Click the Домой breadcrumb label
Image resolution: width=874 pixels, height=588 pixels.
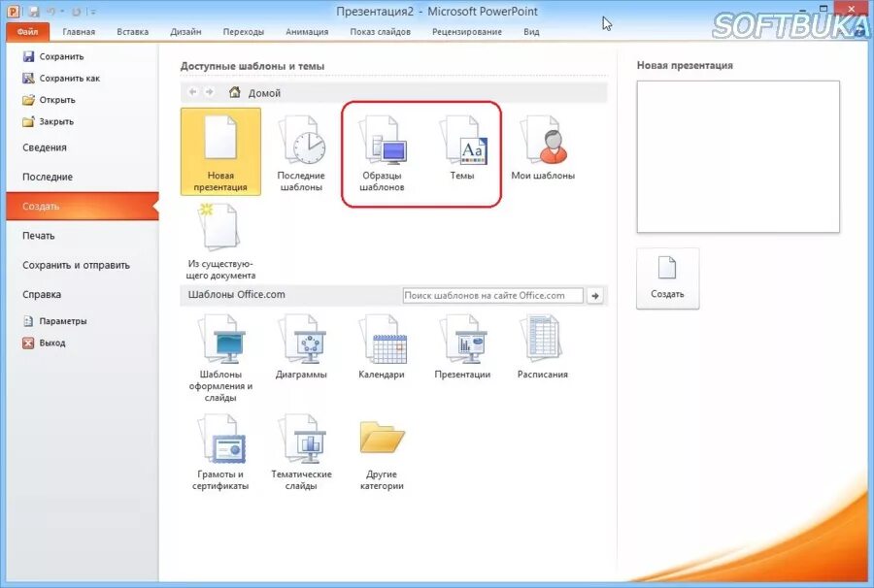tap(264, 93)
